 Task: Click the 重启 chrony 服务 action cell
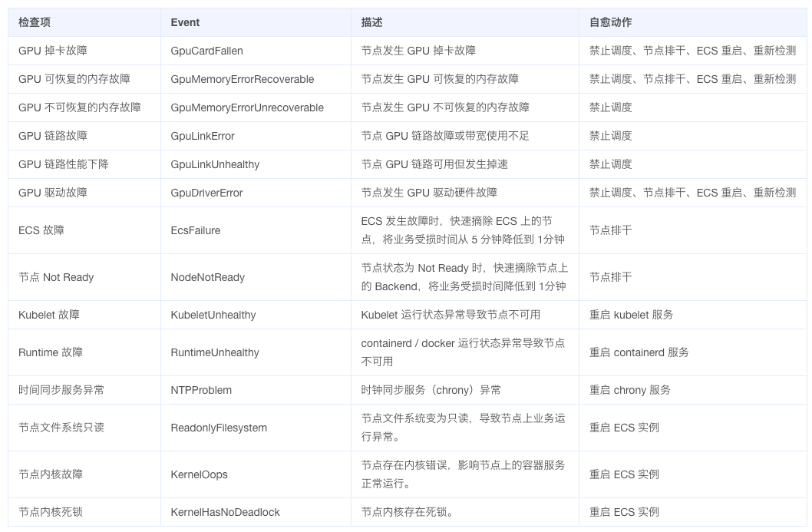tap(629, 390)
